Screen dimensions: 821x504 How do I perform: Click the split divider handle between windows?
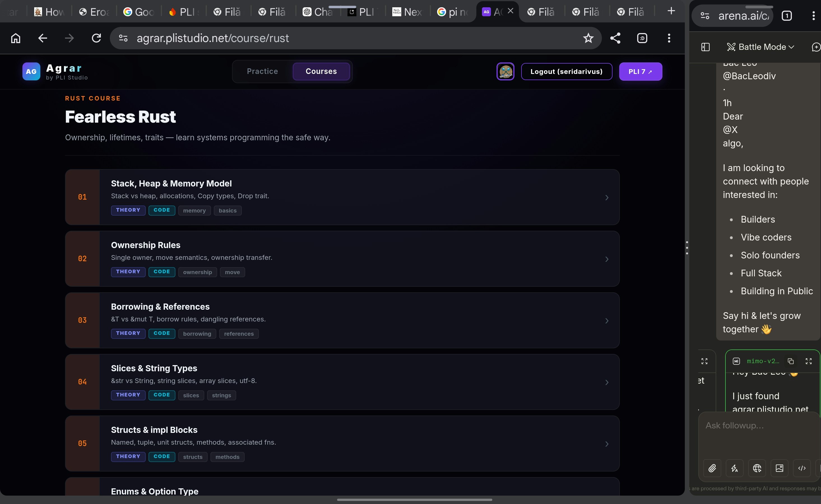[x=687, y=248]
